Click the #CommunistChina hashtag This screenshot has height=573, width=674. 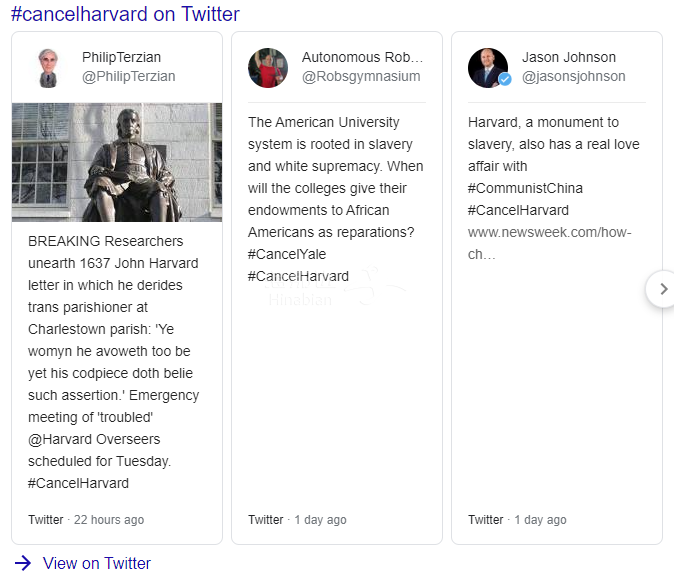click(525, 188)
